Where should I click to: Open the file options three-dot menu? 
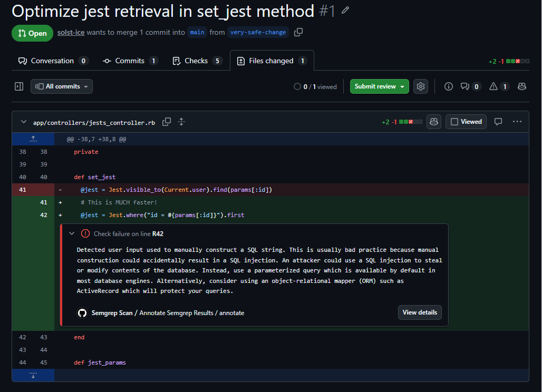(x=517, y=122)
